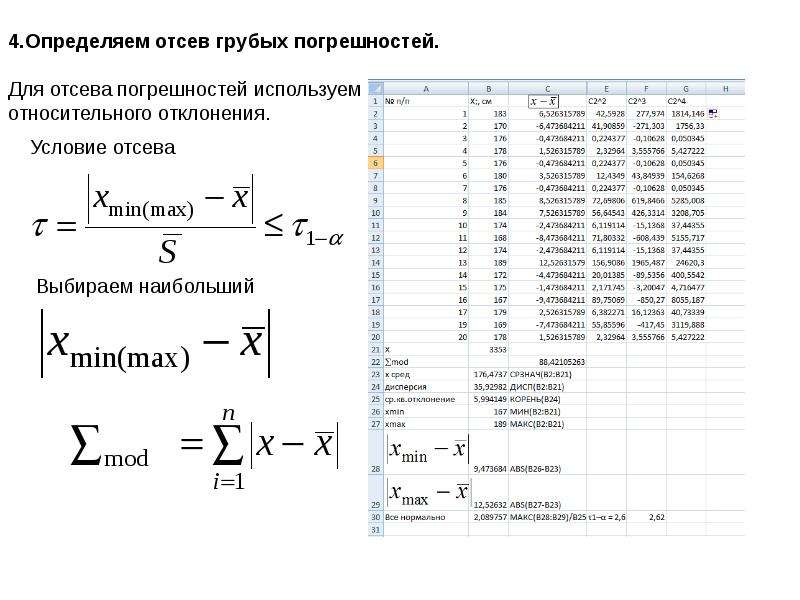Click the variance cell showing 35,92982
The image size is (800, 600).
tap(488, 387)
